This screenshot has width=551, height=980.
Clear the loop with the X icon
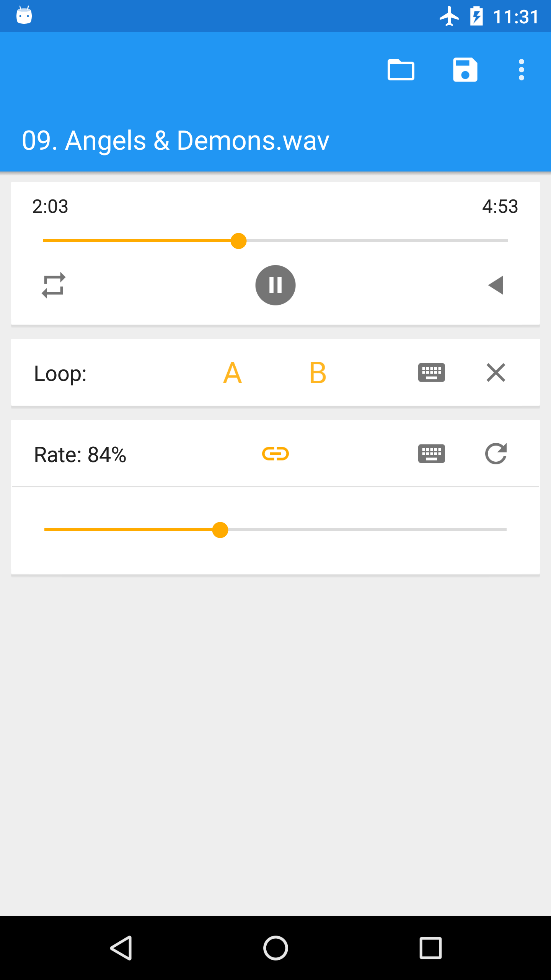(x=496, y=372)
